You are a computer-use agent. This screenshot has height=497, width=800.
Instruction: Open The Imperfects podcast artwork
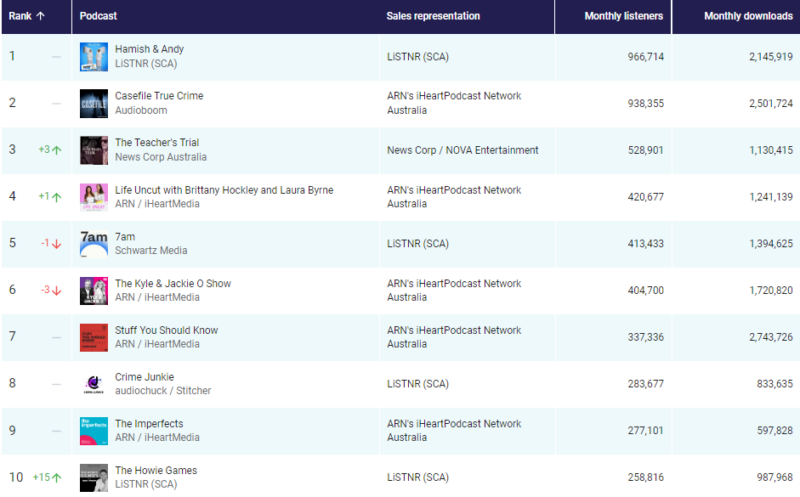click(x=94, y=431)
